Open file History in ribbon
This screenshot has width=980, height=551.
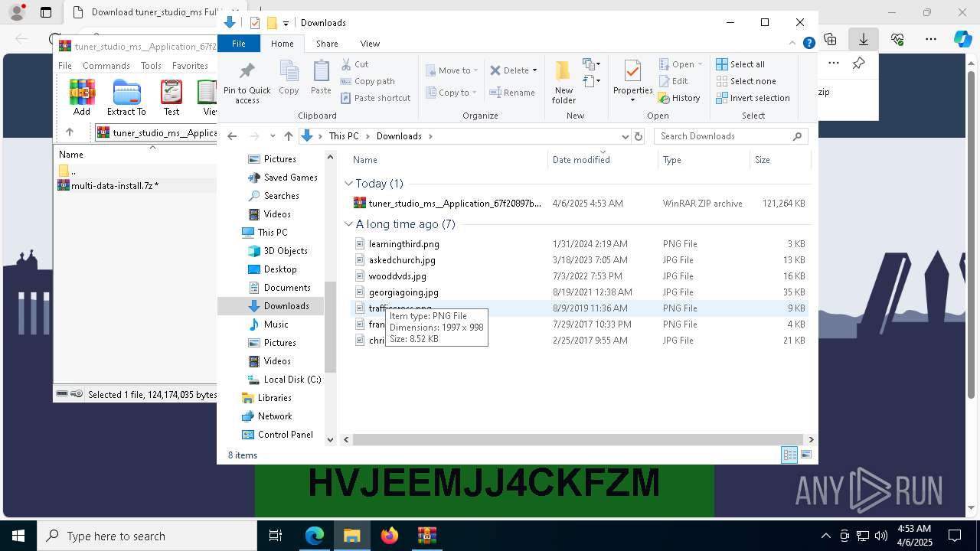point(679,98)
